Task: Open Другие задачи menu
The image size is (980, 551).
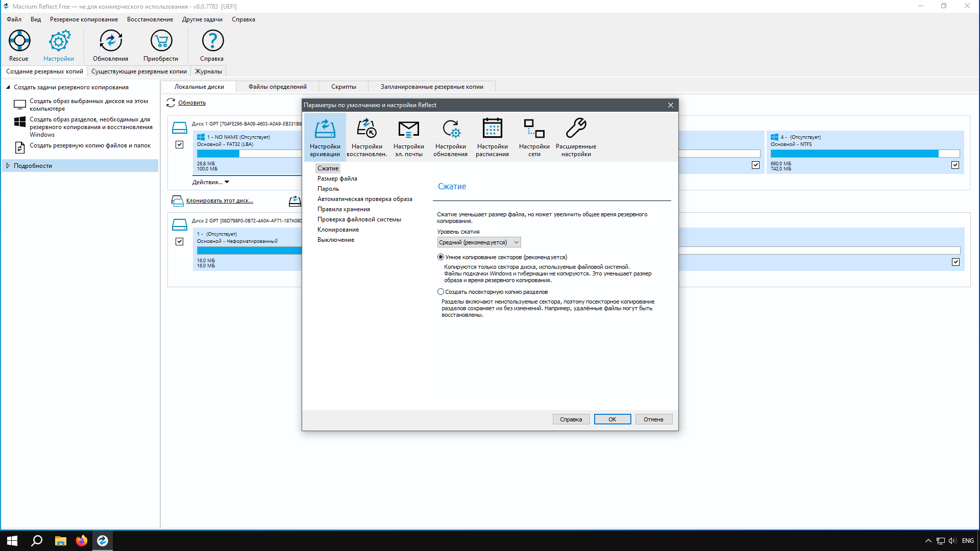Action: point(202,19)
